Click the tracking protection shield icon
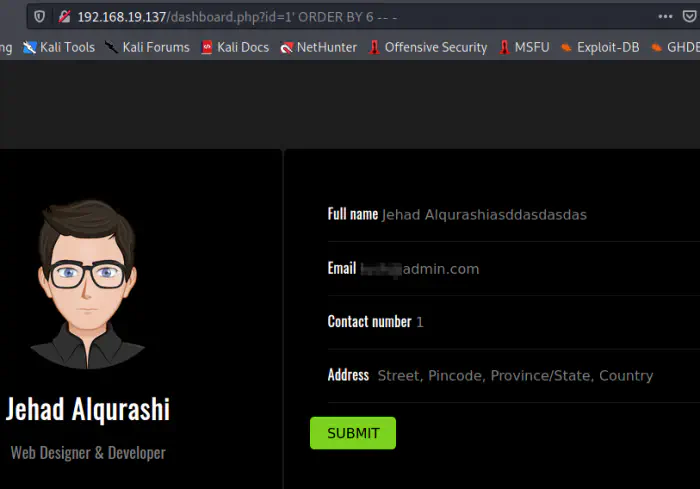Image resolution: width=700 pixels, height=489 pixels. 39,16
